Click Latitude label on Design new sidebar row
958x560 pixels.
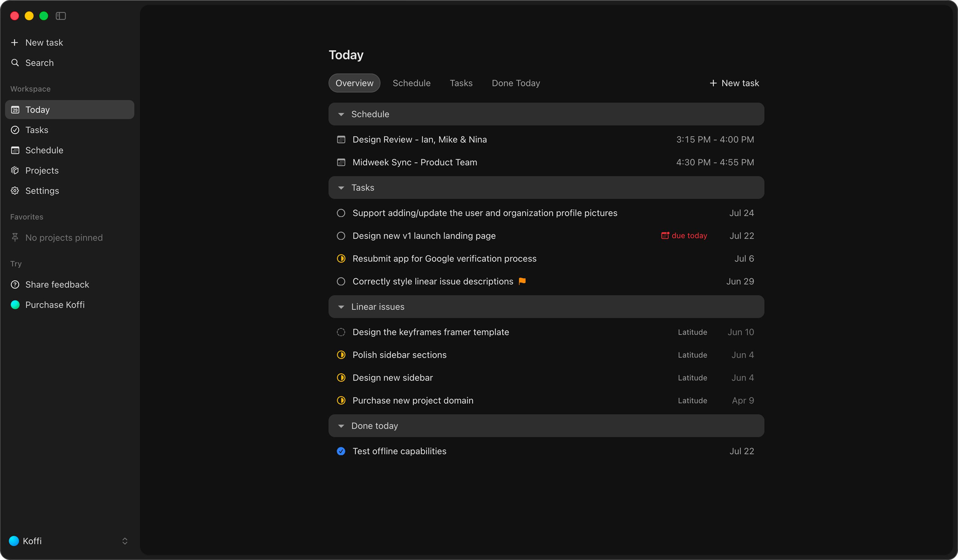tap(692, 378)
